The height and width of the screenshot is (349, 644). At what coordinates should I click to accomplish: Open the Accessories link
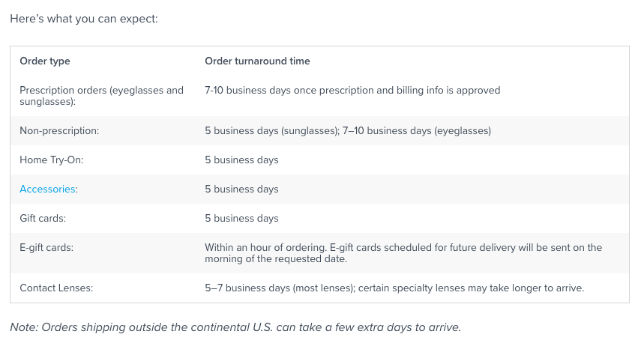[47, 189]
